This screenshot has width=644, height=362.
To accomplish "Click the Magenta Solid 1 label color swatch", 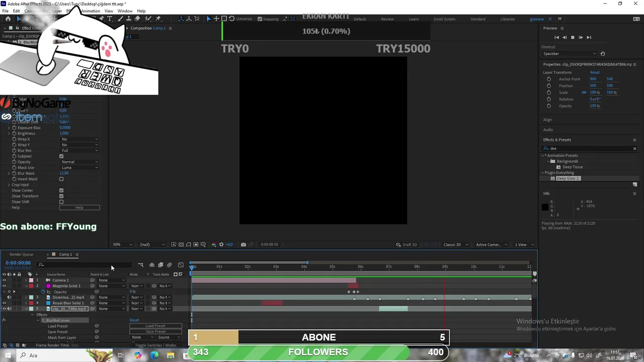I will click(31, 286).
